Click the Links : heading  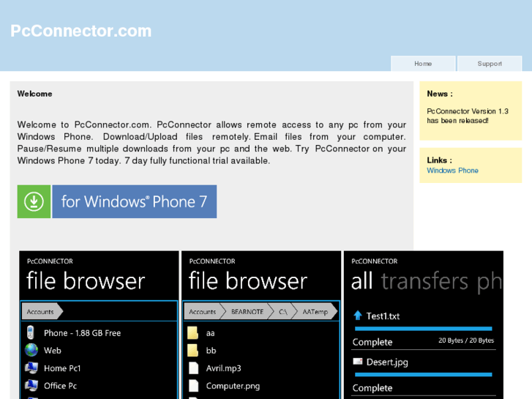[439, 160]
